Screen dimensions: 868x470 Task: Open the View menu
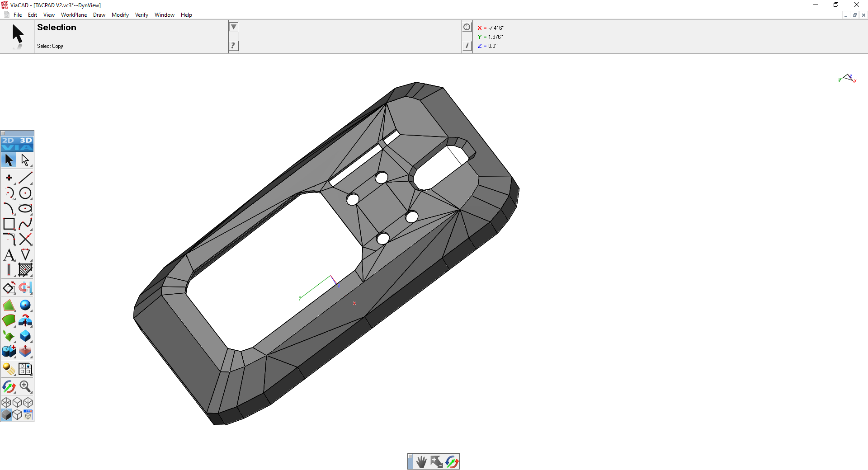pyautogui.click(x=49, y=15)
